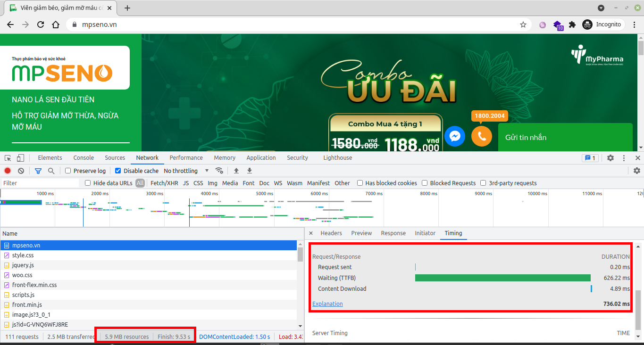Show the Initiator tab of the request
The image size is (644, 345).
(x=425, y=233)
